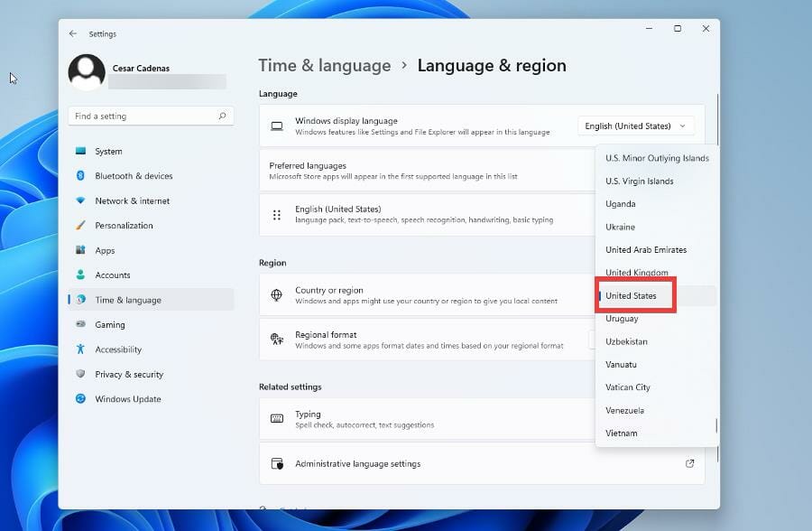Viewport: 812px width, 531px height.
Task: Click the user profile avatar
Action: pyautogui.click(x=87, y=72)
